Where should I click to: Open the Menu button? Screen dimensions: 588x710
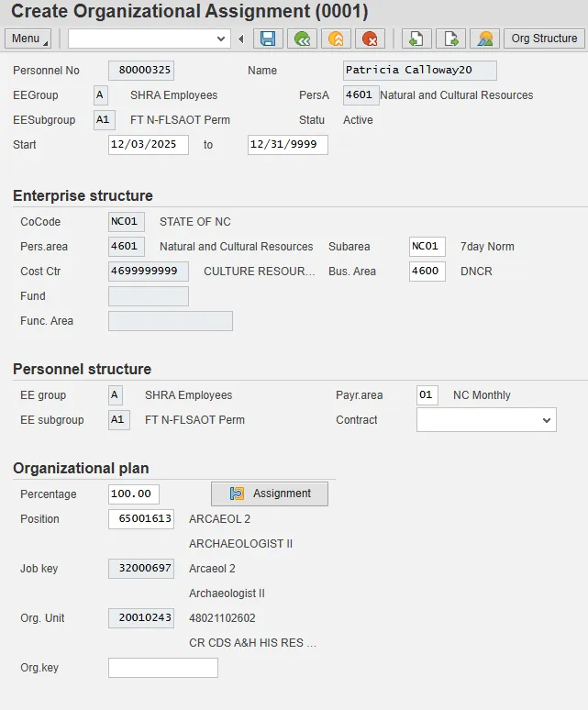(28, 39)
